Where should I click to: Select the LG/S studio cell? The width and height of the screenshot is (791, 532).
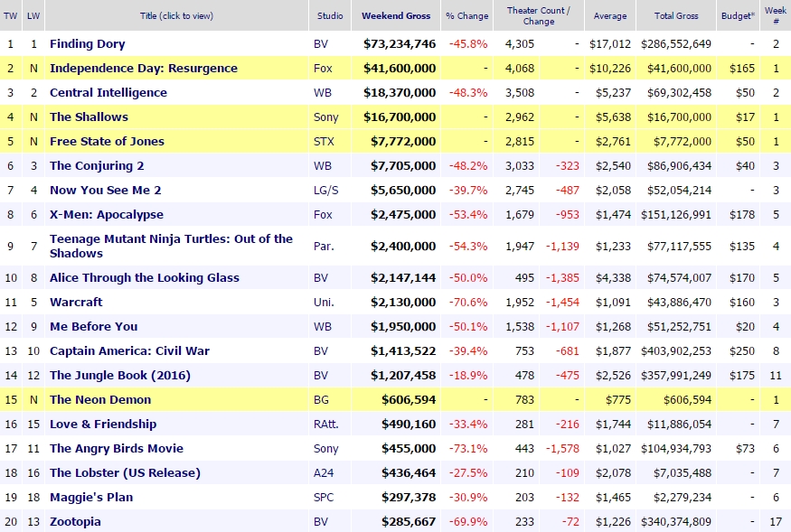(x=325, y=190)
